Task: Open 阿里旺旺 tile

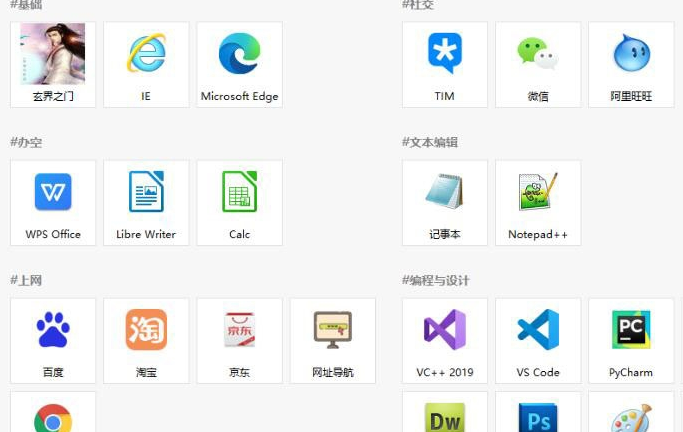Action: point(631,64)
